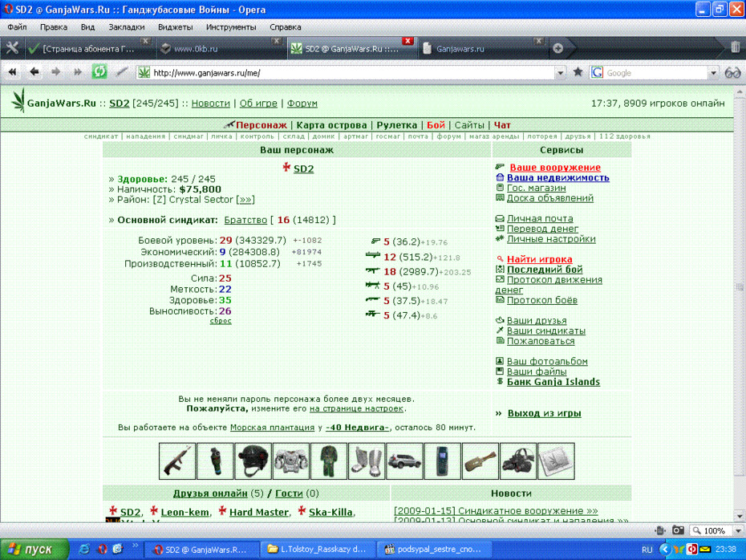746x560 pixels.
Task: Close the SD2 @ GanjaWars.Ru tab
Action: [x=407, y=41]
